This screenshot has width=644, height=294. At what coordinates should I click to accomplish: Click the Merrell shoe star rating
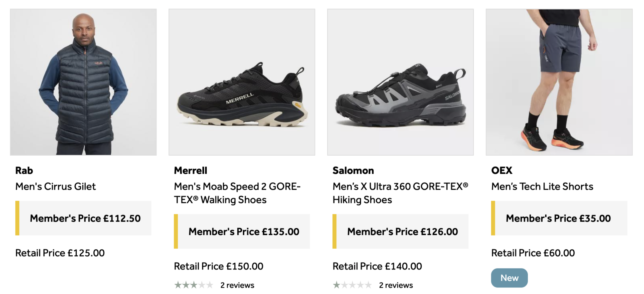click(194, 285)
